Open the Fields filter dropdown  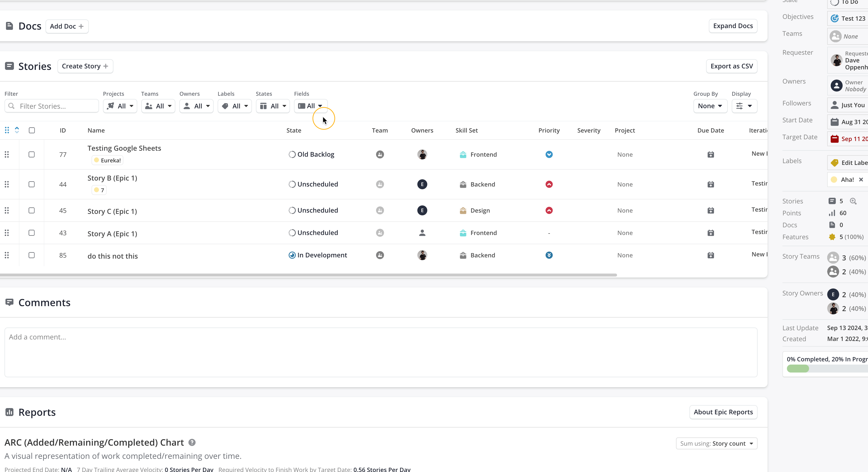[x=310, y=106]
